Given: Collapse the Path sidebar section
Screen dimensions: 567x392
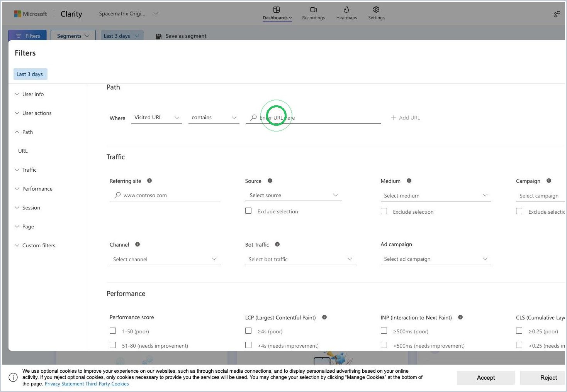Looking at the screenshot, I should (x=24, y=132).
